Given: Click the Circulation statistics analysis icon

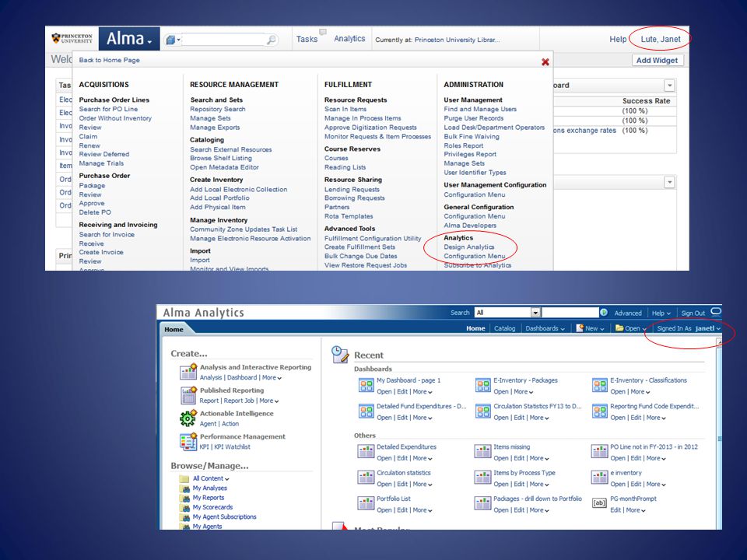Looking at the screenshot, I should [x=366, y=477].
